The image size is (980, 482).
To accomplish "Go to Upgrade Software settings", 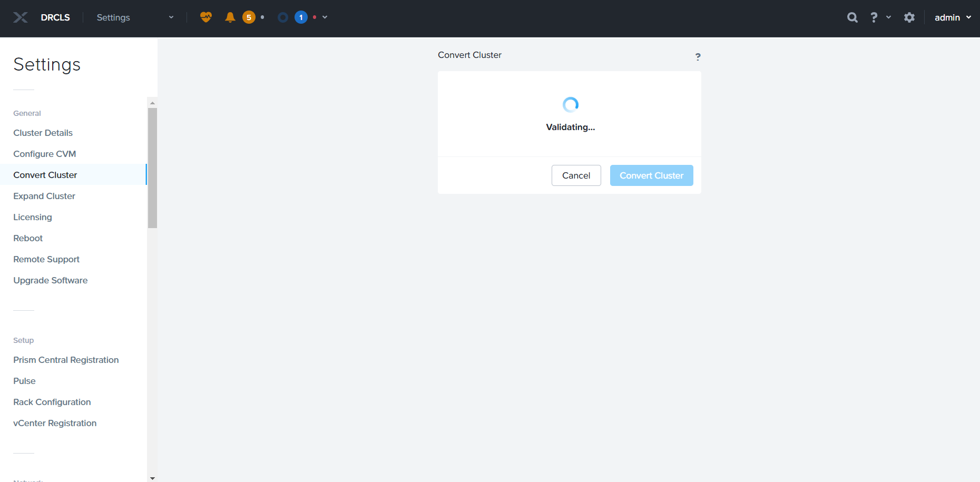I will [x=51, y=280].
